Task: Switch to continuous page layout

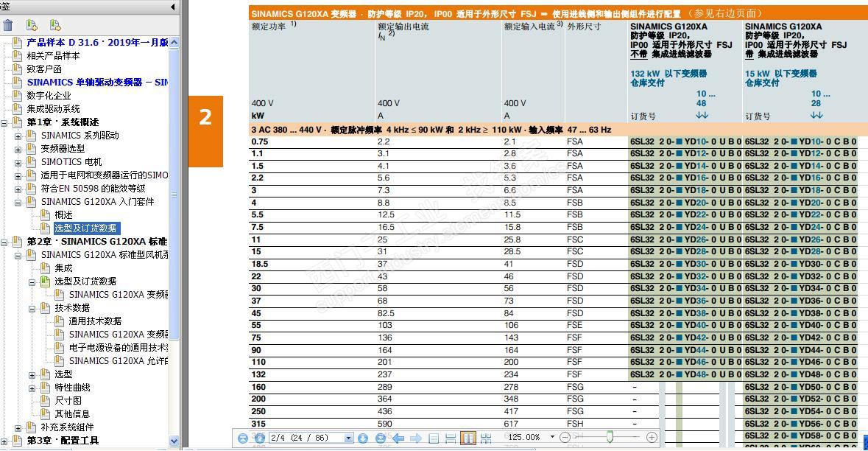Action: (451, 438)
